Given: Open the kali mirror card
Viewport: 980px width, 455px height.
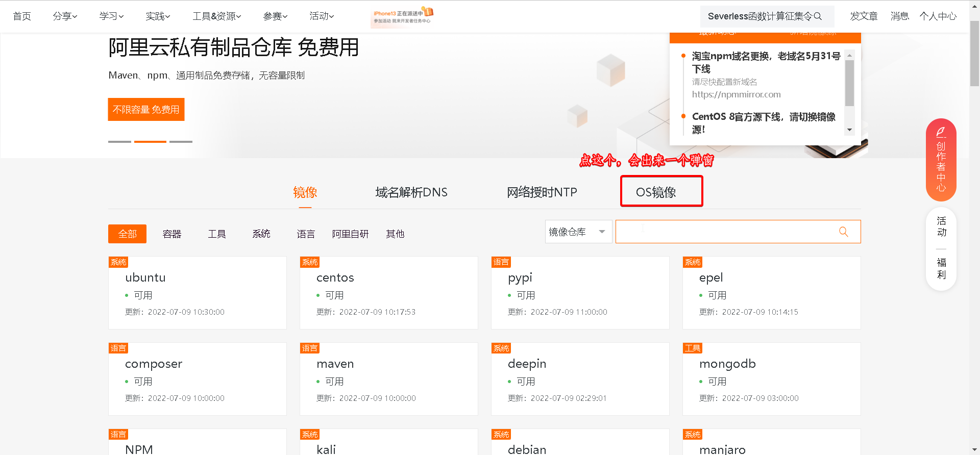Looking at the screenshot, I should (x=389, y=442).
